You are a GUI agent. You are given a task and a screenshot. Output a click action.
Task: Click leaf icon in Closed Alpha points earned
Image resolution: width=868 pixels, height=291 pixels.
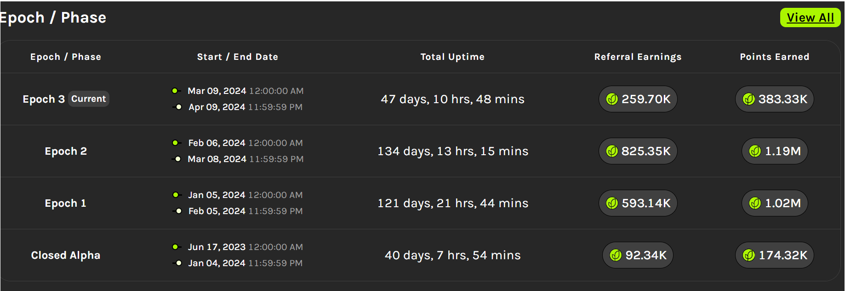749,255
